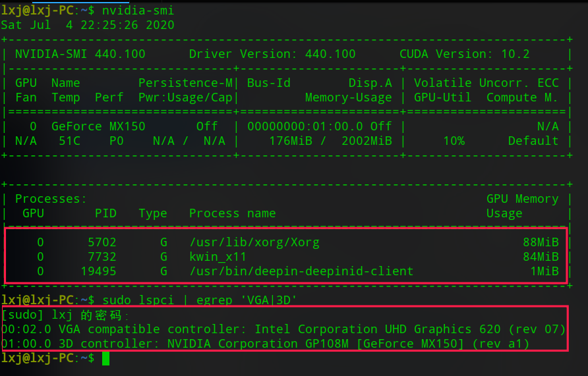Click total memory '2002MiB'
The width and height of the screenshot is (588, 376).
(367, 141)
